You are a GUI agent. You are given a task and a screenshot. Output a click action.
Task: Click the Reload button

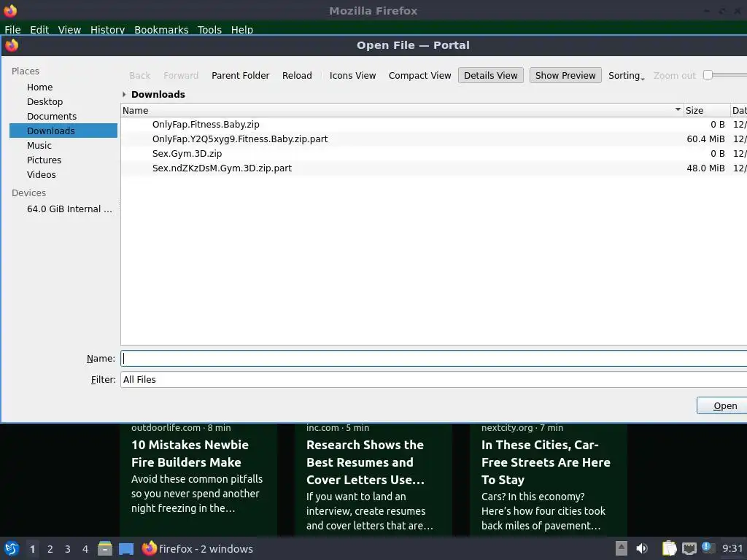pyautogui.click(x=297, y=75)
